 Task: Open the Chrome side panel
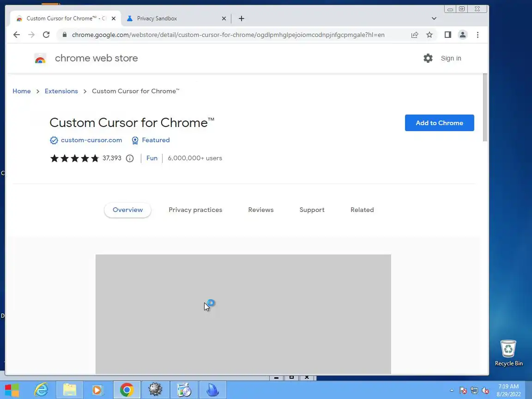(448, 35)
